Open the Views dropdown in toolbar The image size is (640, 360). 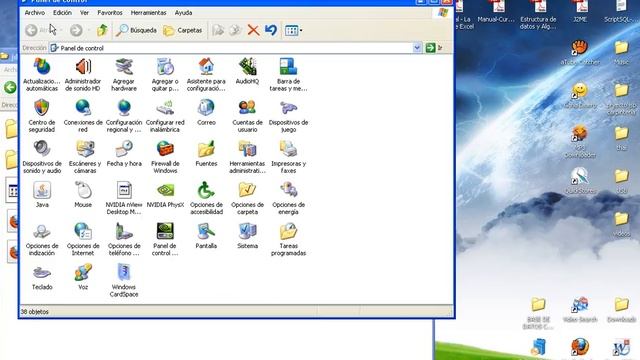(293, 30)
